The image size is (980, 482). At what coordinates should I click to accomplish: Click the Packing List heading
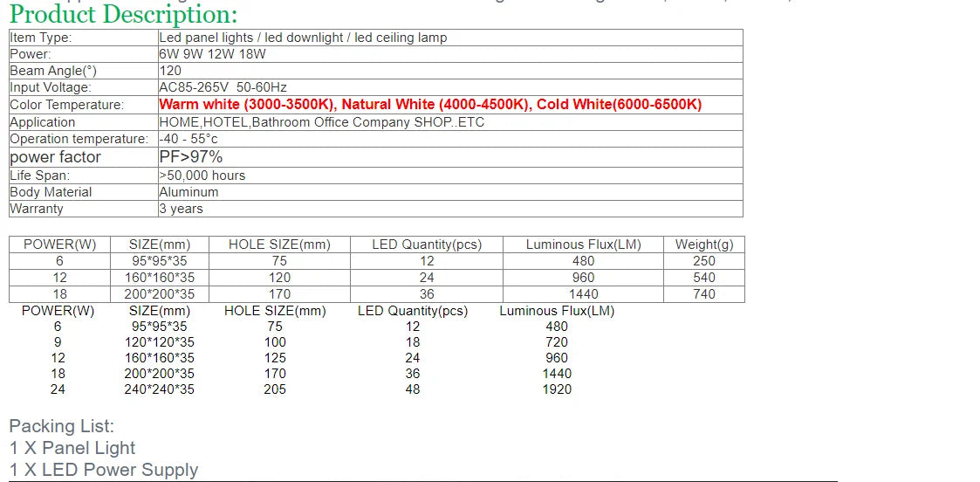(61, 427)
